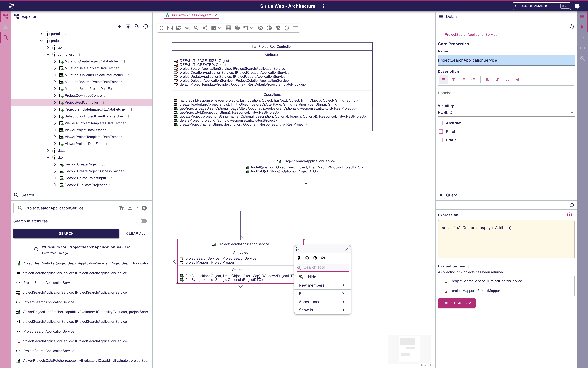Open the Edit submenu
This screenshot has height=368, width=588.
coord(322,294)
